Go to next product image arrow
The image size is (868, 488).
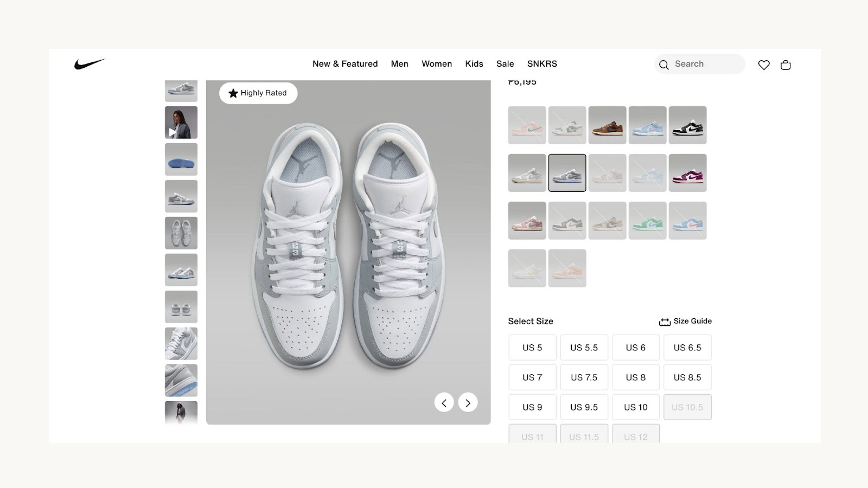[468, 402]
